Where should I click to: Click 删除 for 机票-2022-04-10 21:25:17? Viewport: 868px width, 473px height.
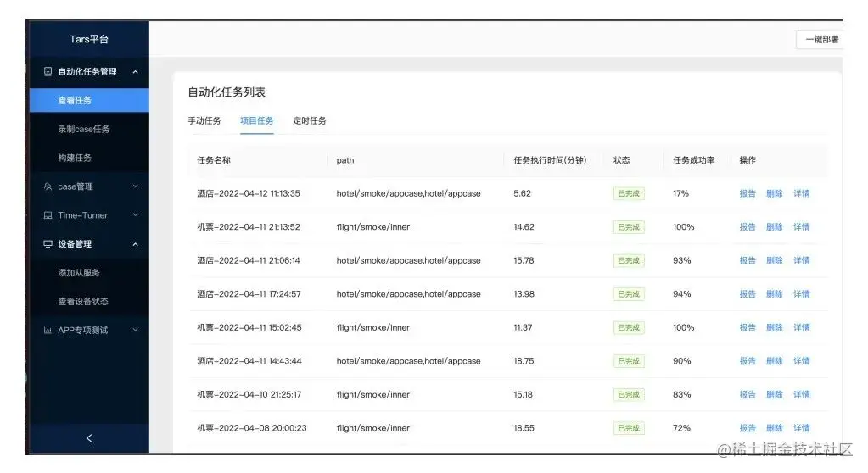(x=775, y=394)
